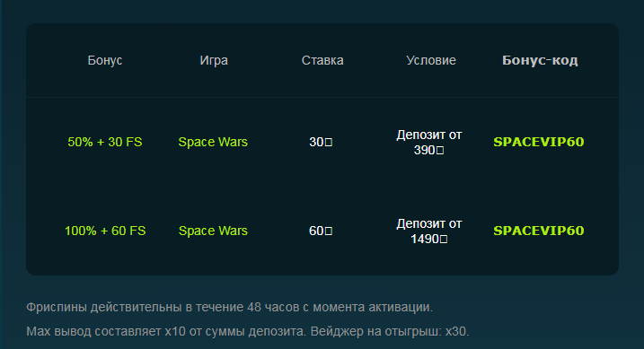The height and width of the screenshot is (349, 644).
Task: Click the currency symbol after 1490
Action: coord(444,239)
